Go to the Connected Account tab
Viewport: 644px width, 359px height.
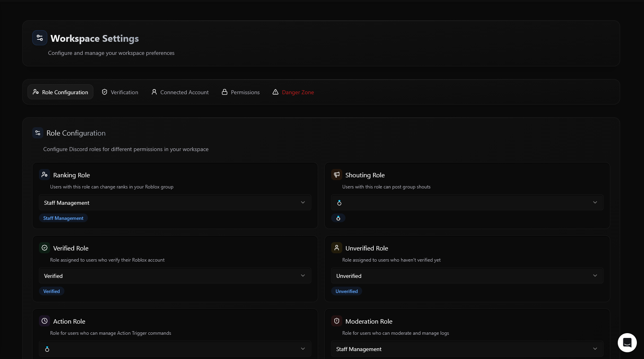[x=180, y=92]
